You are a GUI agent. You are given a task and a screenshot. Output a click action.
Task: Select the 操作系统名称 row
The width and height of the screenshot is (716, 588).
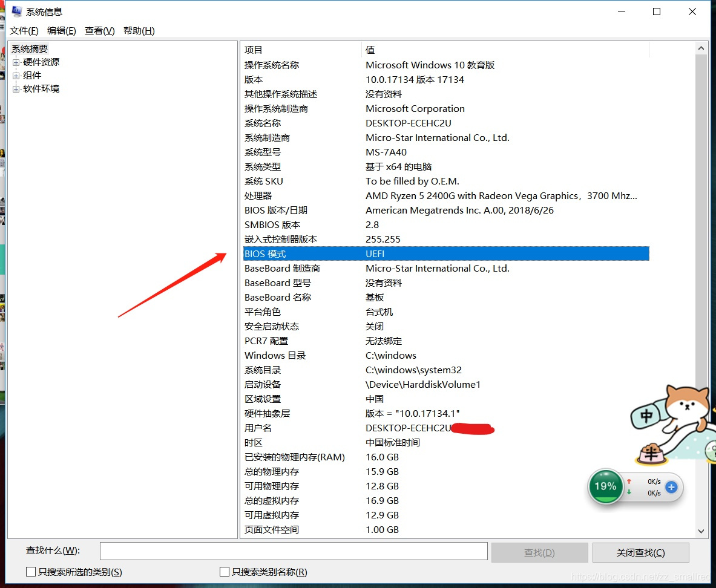tap(446, 65)
